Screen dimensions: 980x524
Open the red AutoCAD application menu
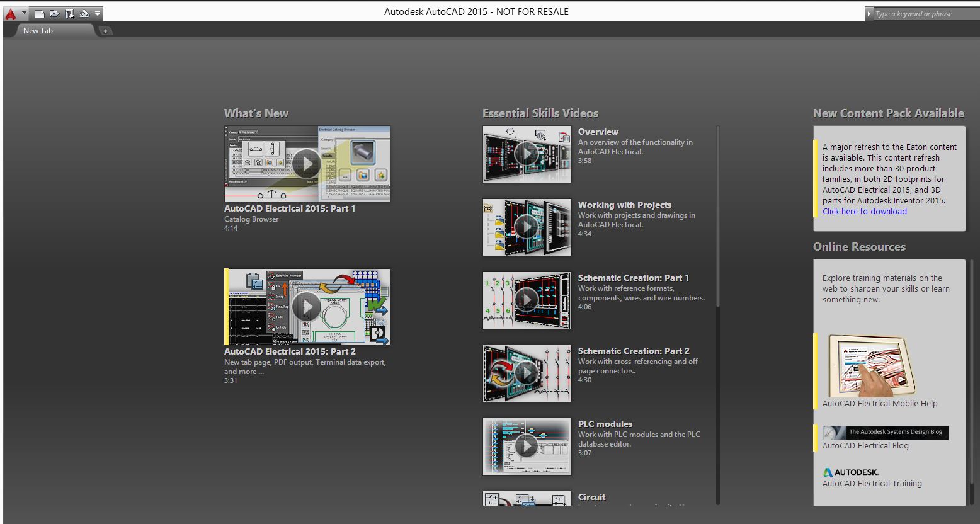pyautogui.click(x=15, y=13)
